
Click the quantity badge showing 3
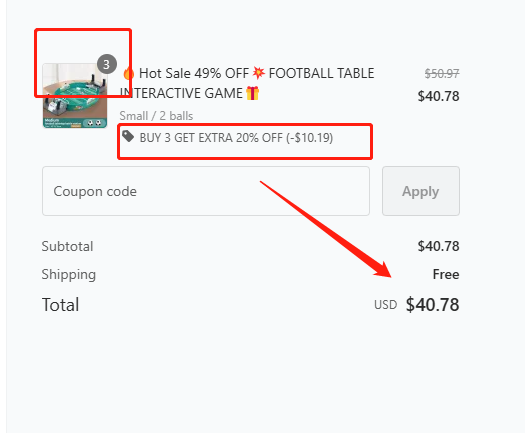(x=106, y=64)
